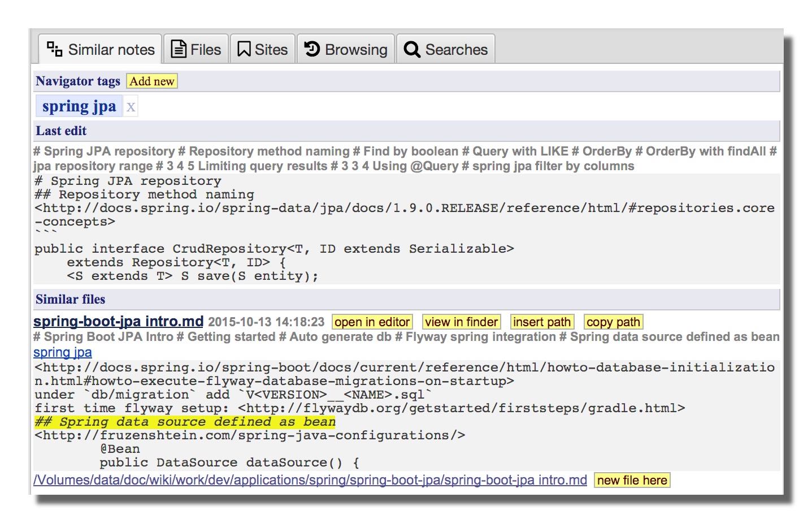812x523 pixels.
Task: Click the fruzenshtein.com spring-java-configurations URL text
Action: coord(250,435)
